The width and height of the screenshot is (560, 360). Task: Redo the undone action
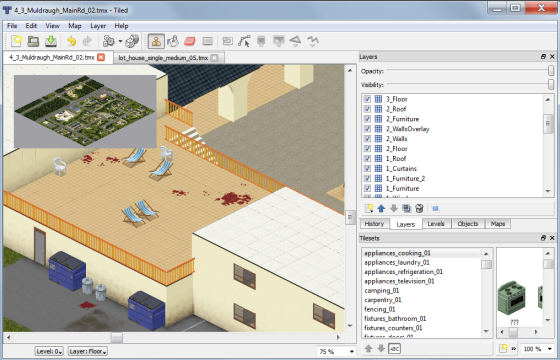pos(87,41)
